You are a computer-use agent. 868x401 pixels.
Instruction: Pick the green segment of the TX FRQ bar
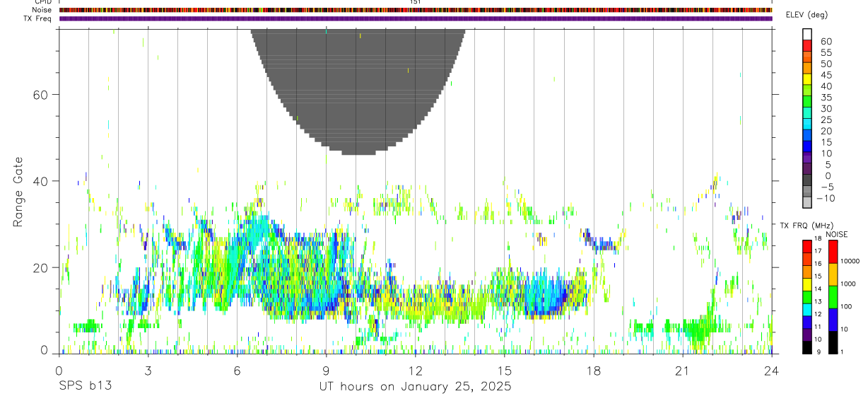click(x=807, y=296)
